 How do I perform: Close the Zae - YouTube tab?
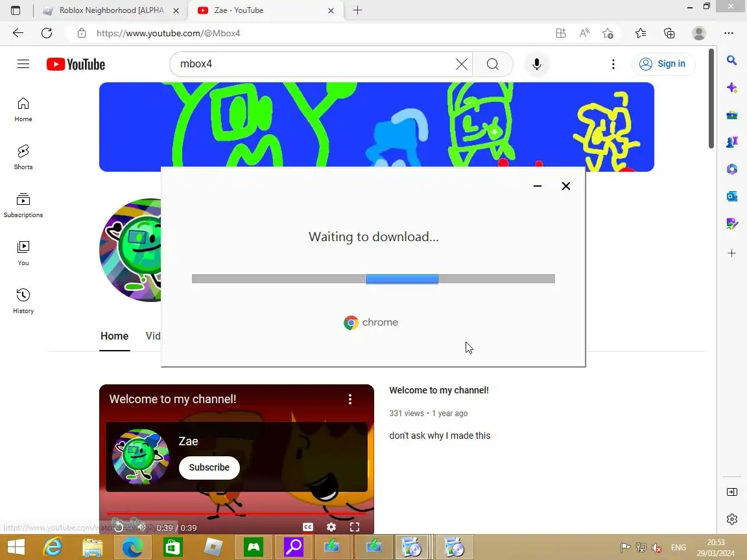point(331,10)
